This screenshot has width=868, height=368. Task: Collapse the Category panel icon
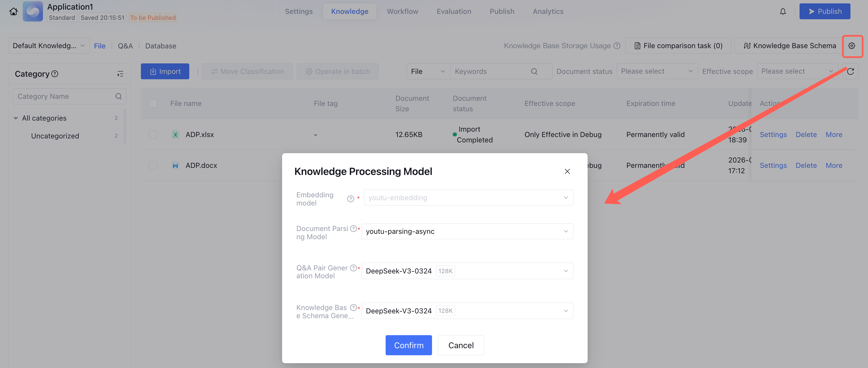pos(120,74)
